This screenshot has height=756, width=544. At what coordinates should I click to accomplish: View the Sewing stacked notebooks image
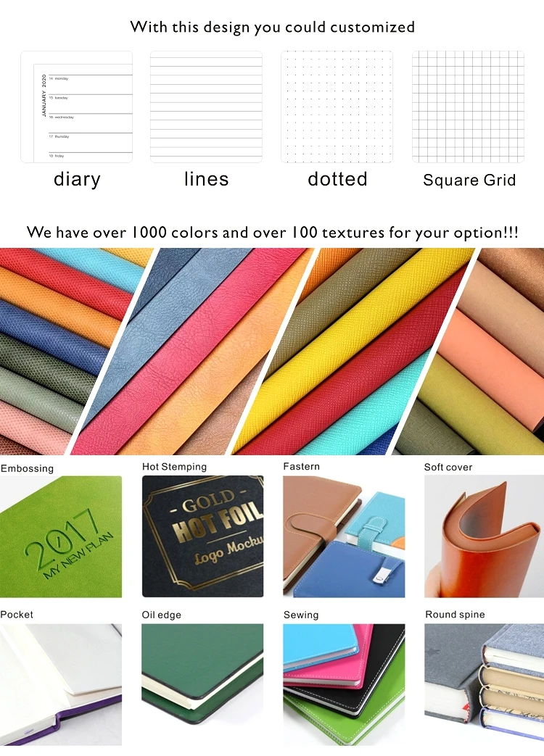coord(344,685)
